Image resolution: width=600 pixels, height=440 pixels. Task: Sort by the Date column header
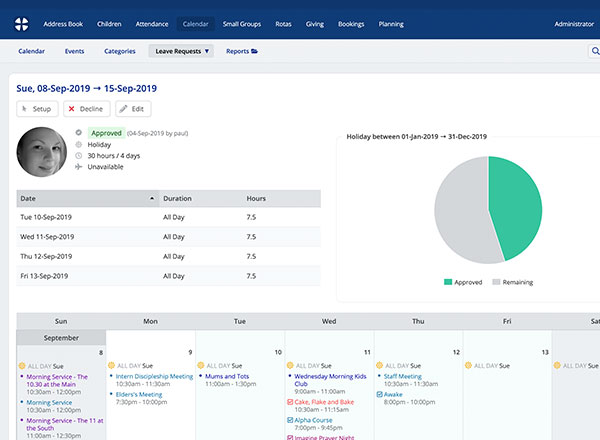coord(88,199)
